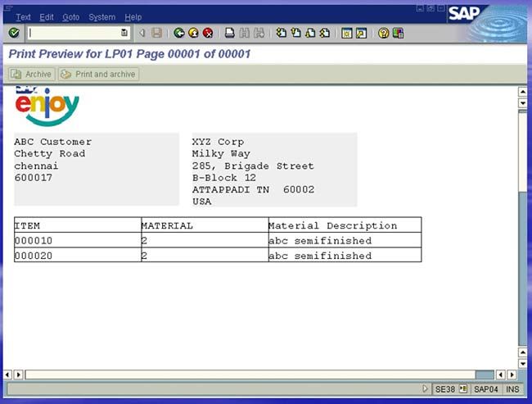Click the Create New Session icon
This screenshot has height=404, width=532.
coord(347,33)
